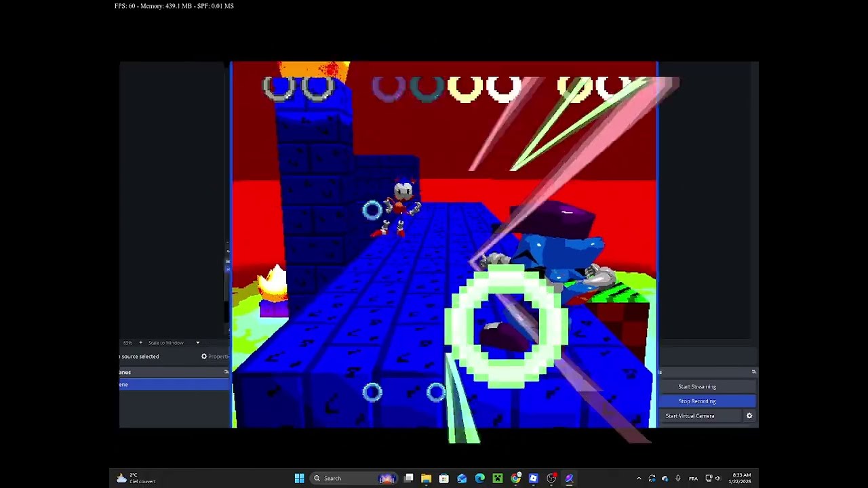Click the FPS and memory debug text
Image resolution: width=868 pixels, height=488 pixels.
coord(174,6)
